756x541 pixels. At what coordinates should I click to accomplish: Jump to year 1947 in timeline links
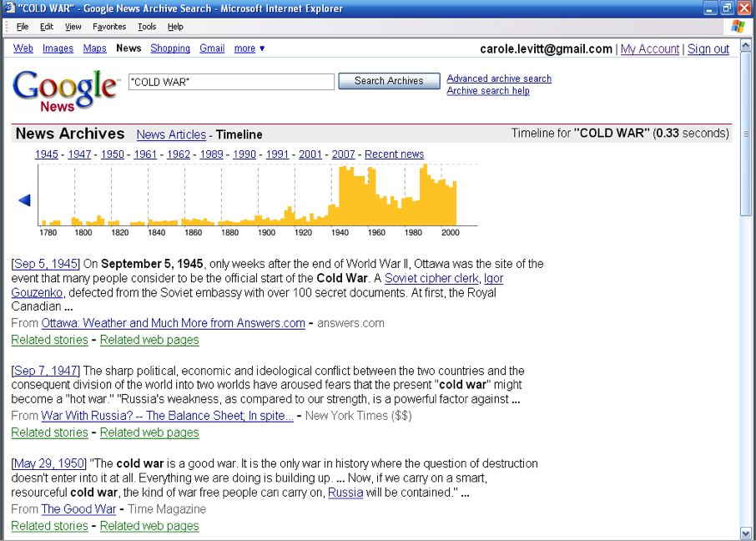(x=79, y=154)
